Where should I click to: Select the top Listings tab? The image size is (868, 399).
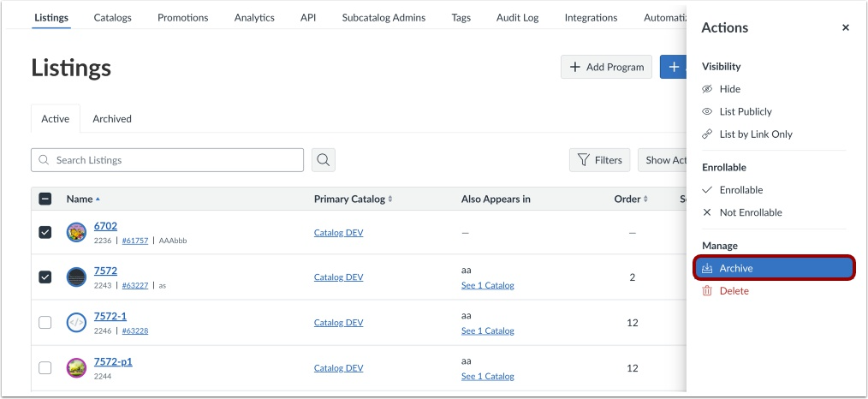pos(51,18)
